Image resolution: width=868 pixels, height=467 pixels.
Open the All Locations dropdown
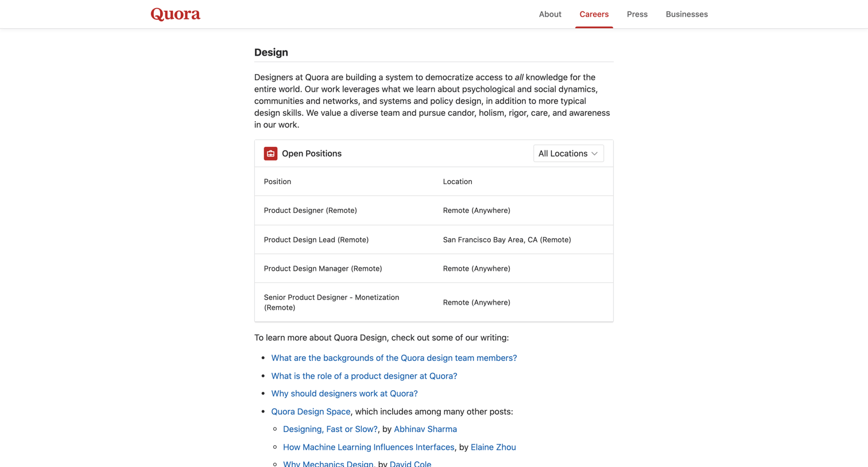[x=568, y=153]
